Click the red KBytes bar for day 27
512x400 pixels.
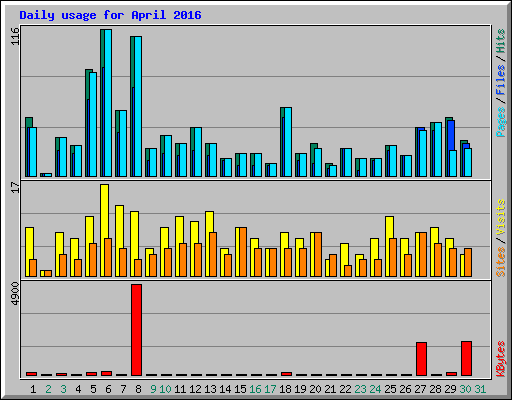coord(421,359)
